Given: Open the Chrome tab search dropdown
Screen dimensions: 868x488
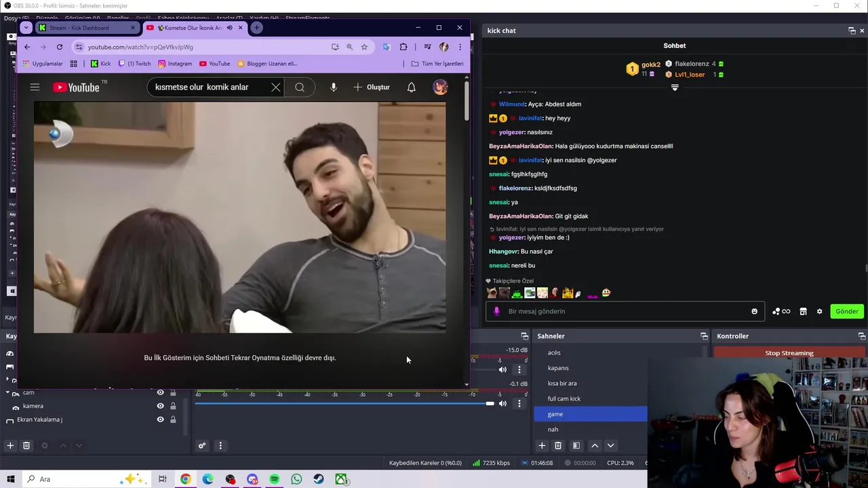Looking at the screenshot, I should 25,28.
